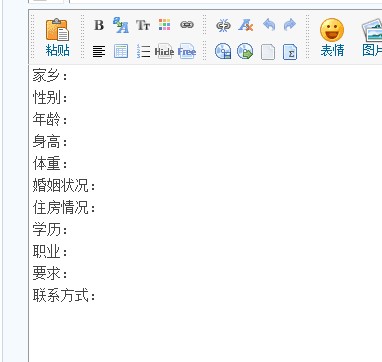Open the 表情 smiley emoticon picker
This screenshot has height=362, width=382.
332,37
